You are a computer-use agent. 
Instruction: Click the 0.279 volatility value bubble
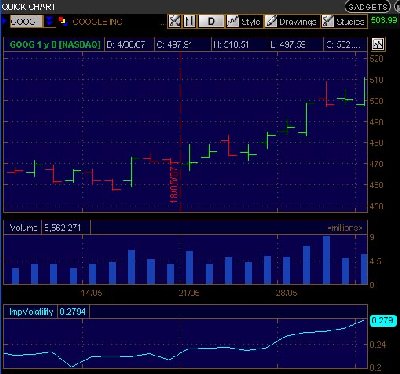383,321
